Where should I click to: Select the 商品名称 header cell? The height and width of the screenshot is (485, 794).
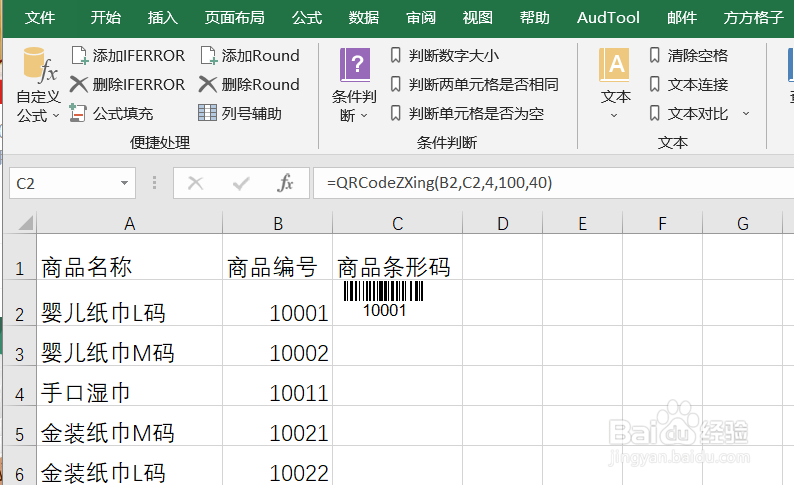click(x=130, y=257)
